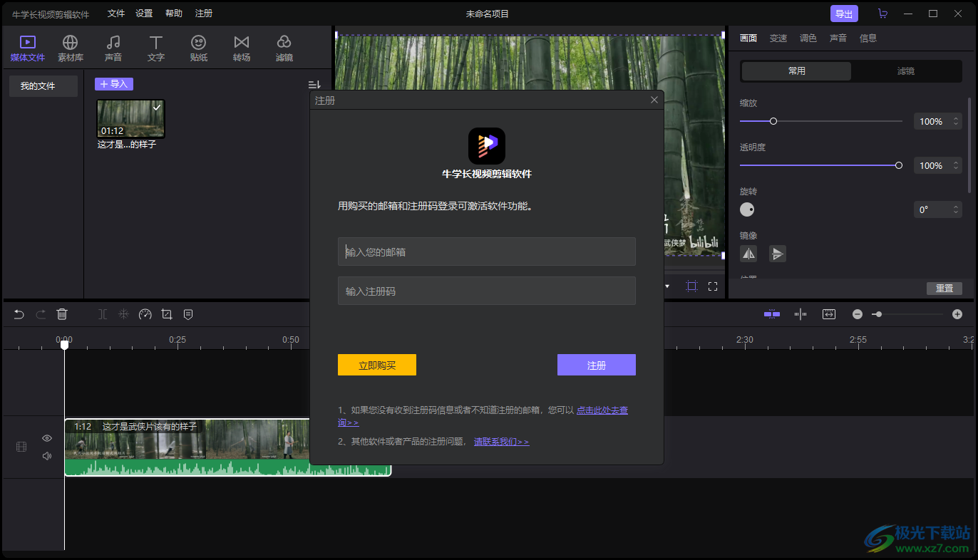This screenshot has height=560, width=978.
Task: Click the opacity (透明度) slider handle
Action: [899, 165]
